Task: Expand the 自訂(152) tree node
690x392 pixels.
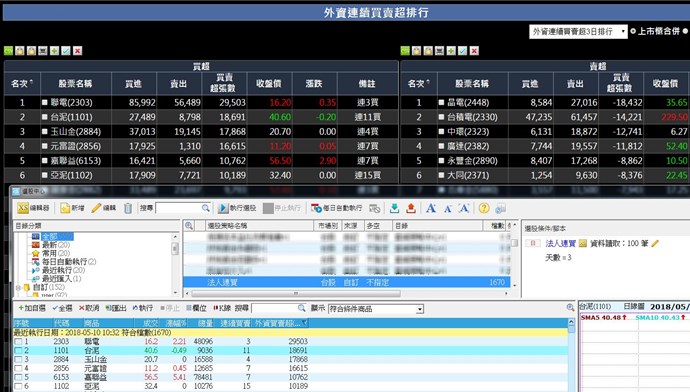Action: pos(18,288)
